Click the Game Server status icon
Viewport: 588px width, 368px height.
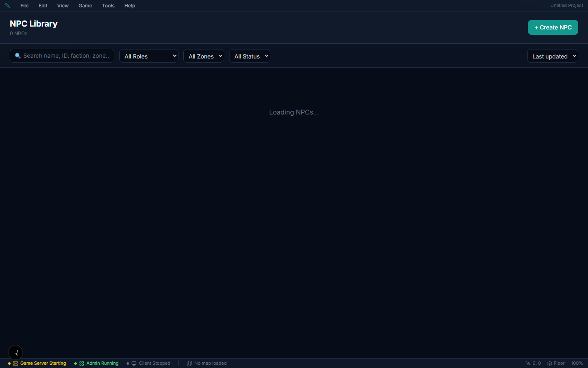tap(16, 363)
